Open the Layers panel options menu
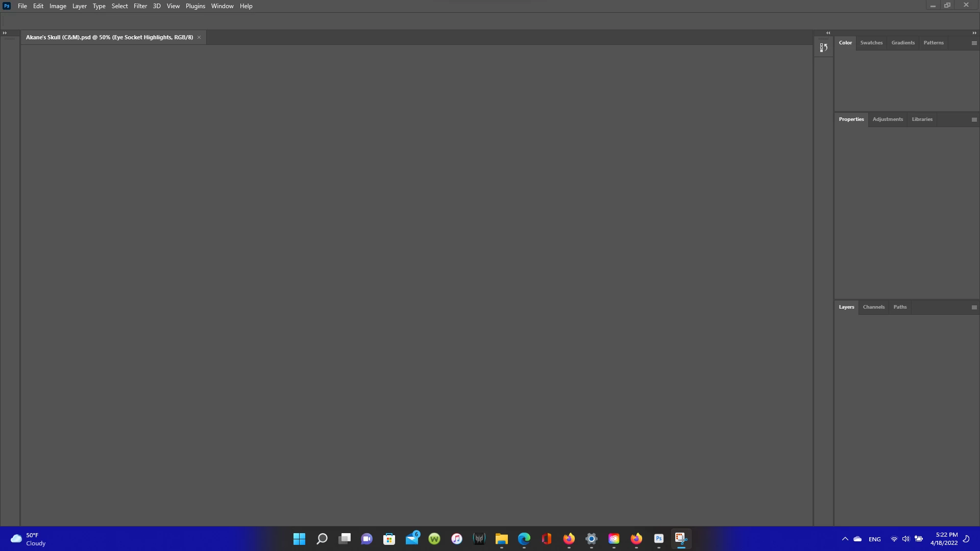The height and width of the screenshot is (551, 980). [x=974, y=308]
